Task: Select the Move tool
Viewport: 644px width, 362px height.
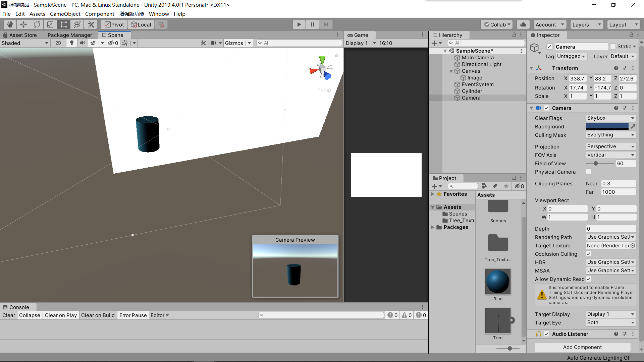Action: (x=23, y=24)
